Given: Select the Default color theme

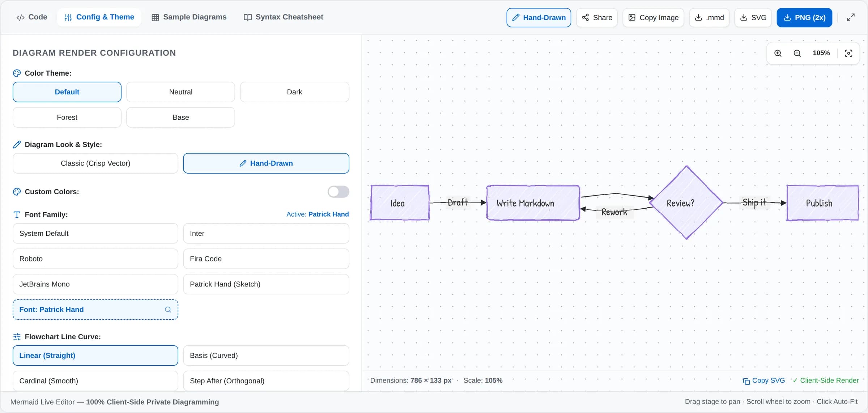Looking at the screenshot, I should (x=67, y=92).
